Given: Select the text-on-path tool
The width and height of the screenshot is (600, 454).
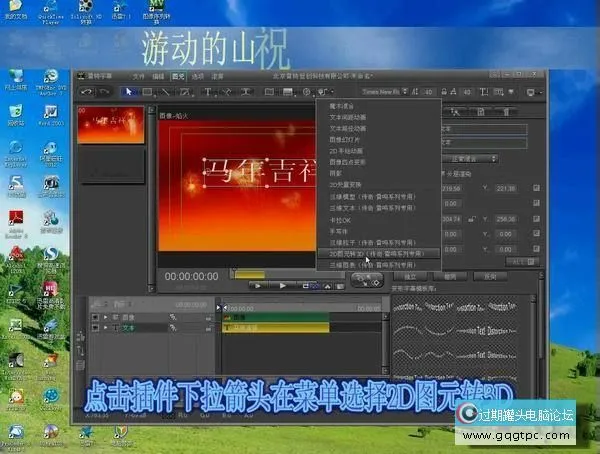Looking at the screenshot, I should tap(246, 92).
